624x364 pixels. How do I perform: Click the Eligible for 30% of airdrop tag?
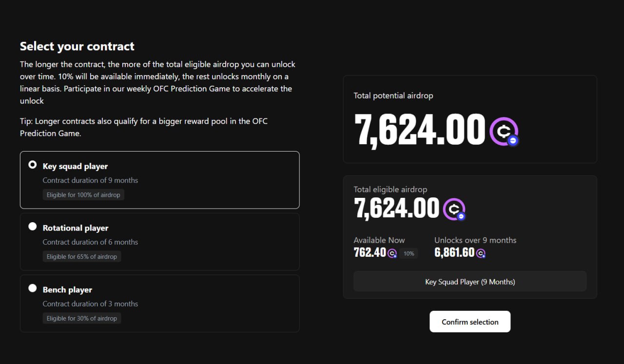82,318
